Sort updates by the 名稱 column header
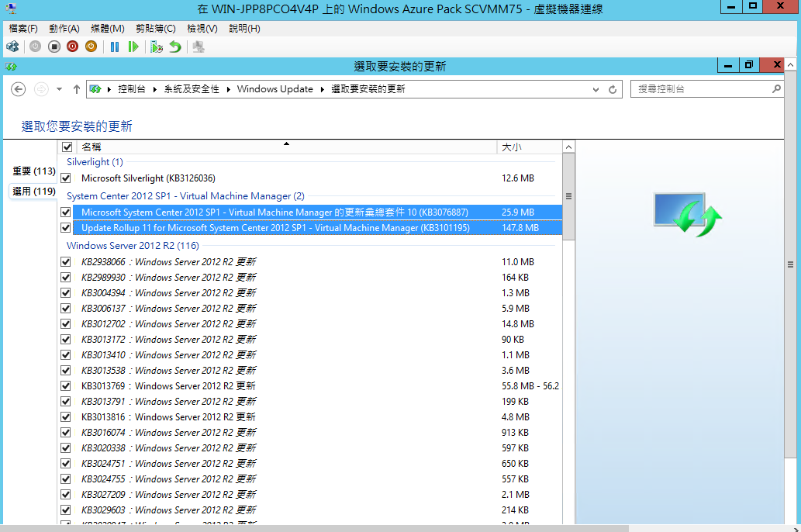Image resolution: width=801 pixels, height=532 pixels. coord(286,147)
